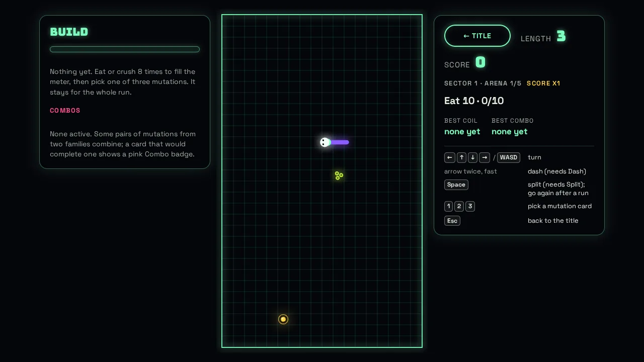The image size is (644, 362).
Task: Click the green food cluster in the arena
Action: (339, 175)
